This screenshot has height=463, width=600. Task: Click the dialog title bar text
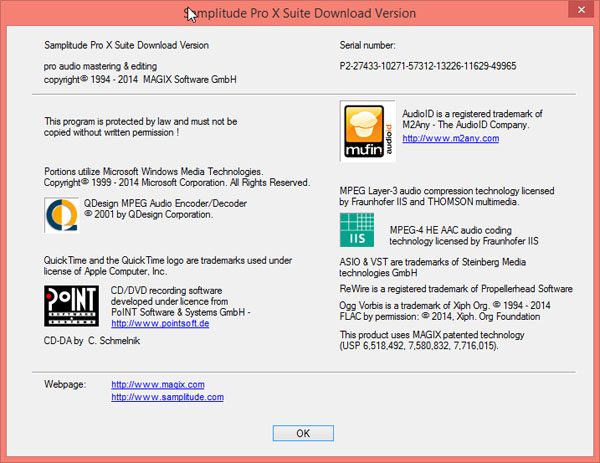click(300, 13)
